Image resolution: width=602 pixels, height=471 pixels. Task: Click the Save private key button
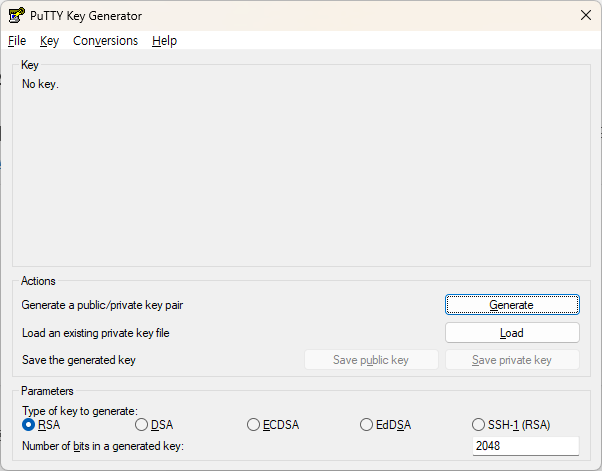click(x=512, y=360)
